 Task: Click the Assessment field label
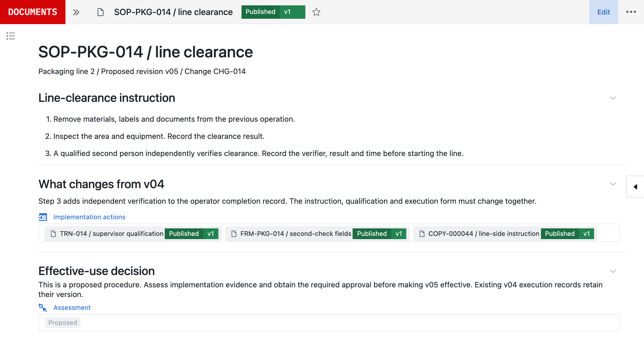(72, 307)
